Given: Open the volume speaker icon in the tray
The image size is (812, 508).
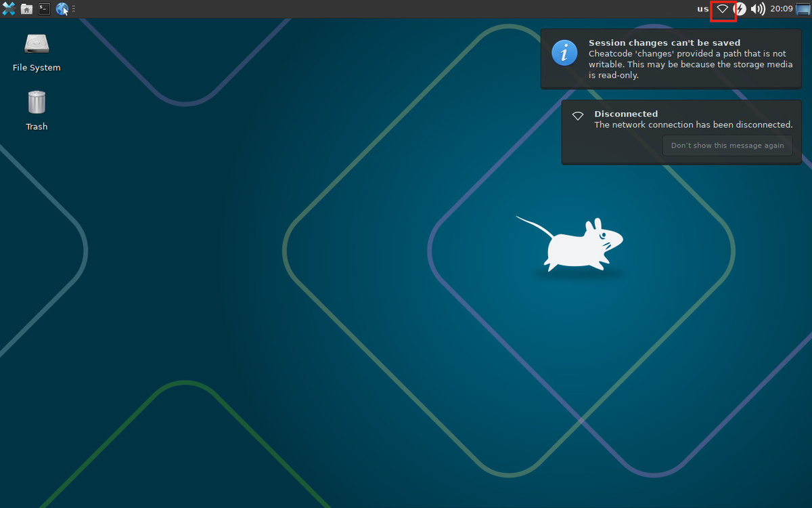Looking at the screenshot, I should point(758,9).
